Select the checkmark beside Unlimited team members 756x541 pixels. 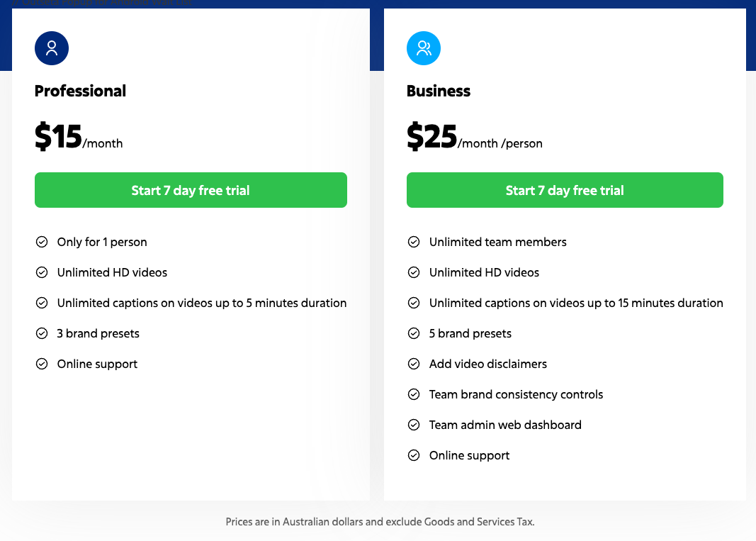[x=413, y=242]
